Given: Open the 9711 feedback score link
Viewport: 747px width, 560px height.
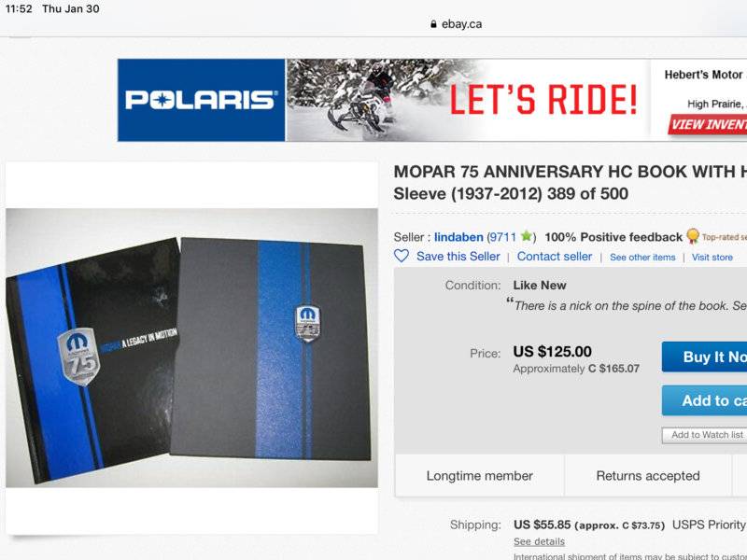Looking at the screenshot, I should (x=504, y=237).
